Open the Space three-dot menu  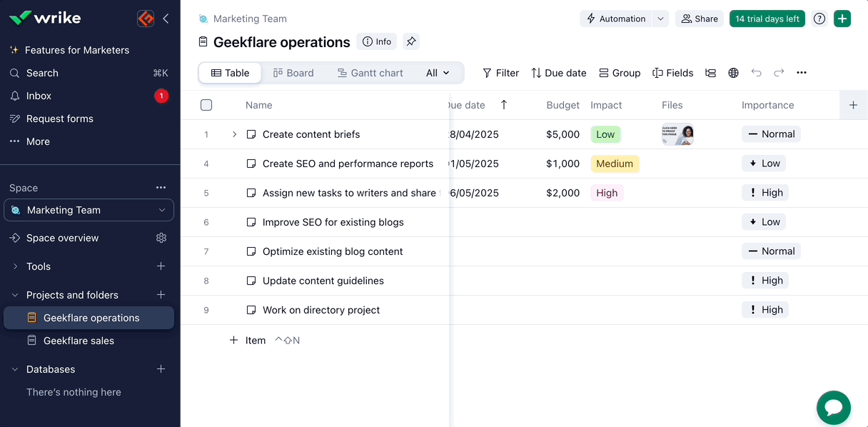tap(161, 187)
